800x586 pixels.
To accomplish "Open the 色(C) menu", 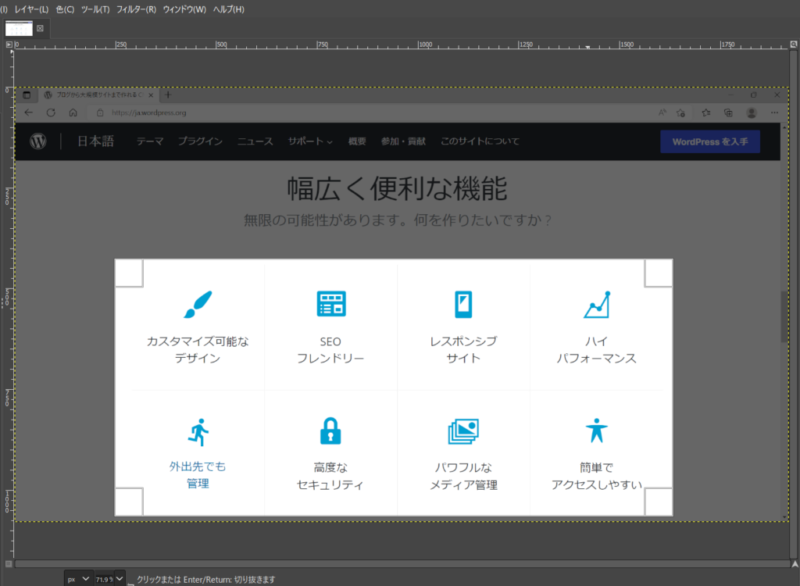I will coord(65,9).
